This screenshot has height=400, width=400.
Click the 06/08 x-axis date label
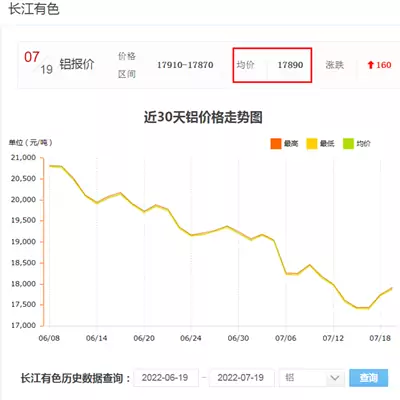click(x=49, y=338)
